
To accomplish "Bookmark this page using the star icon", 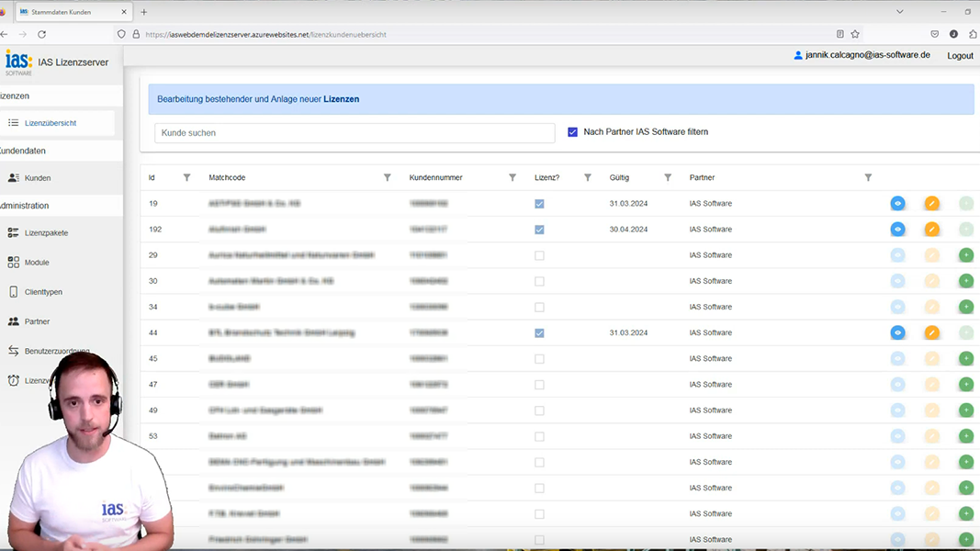I will click(x=855, y=34).
